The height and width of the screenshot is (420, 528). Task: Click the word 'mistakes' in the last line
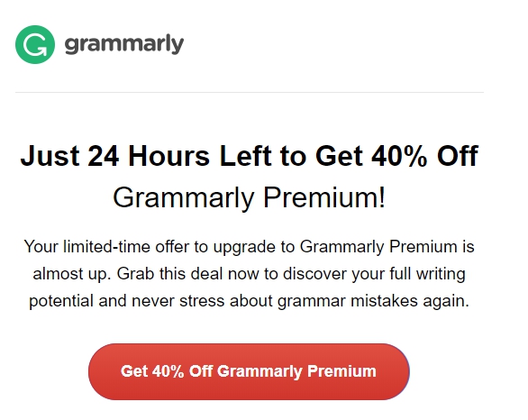pos(384,301)
